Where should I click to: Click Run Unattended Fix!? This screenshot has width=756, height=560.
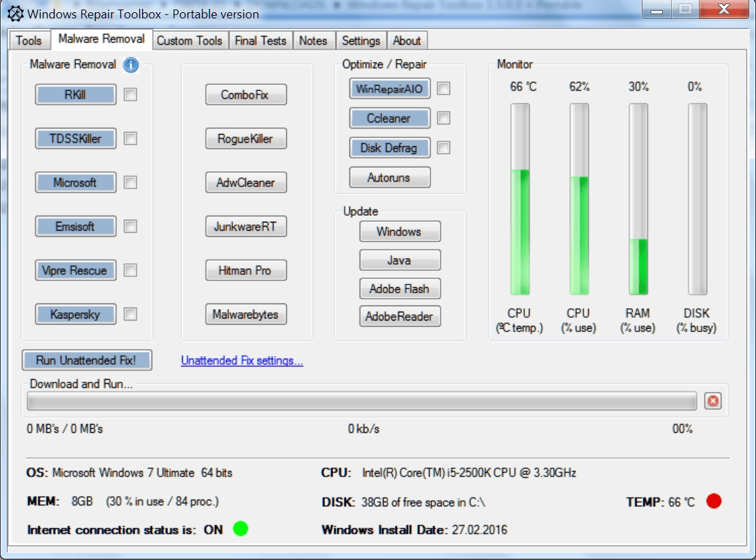pos(87,360)
